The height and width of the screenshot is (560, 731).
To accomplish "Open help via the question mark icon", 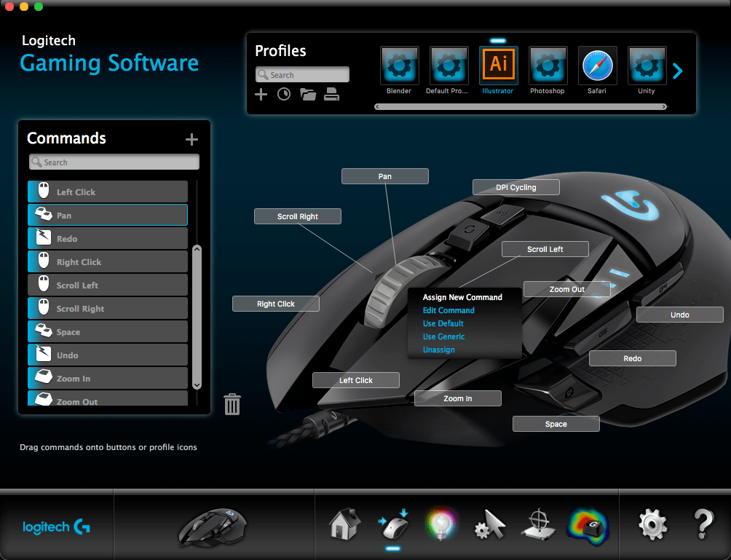I will click(x=701, y=524).
